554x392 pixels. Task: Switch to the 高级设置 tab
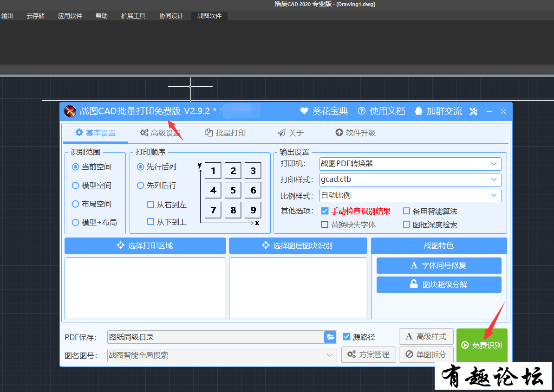point(160,133)
